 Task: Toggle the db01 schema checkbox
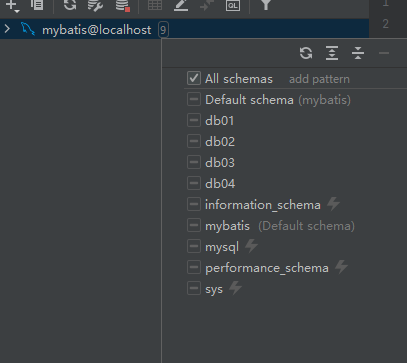(x=194, y=120)
